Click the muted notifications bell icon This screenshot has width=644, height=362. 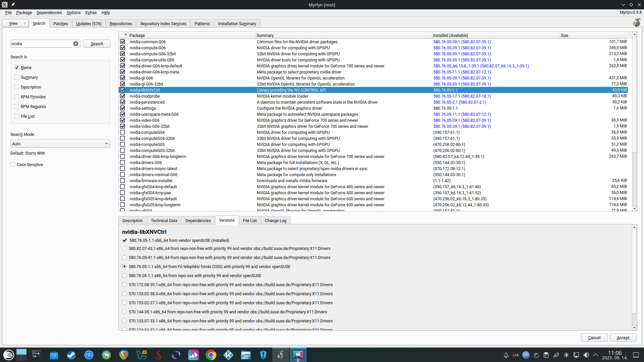click(506, 355)
